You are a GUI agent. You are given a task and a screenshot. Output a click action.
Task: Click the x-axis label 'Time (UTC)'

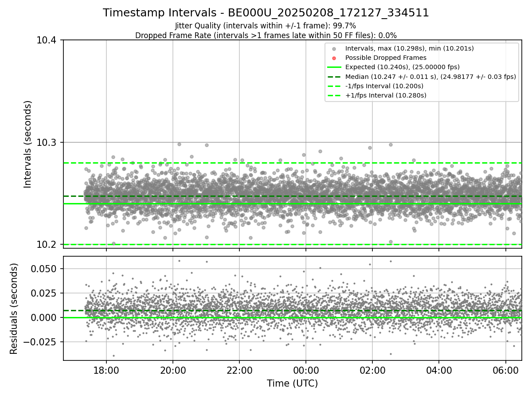pos(292,383)
